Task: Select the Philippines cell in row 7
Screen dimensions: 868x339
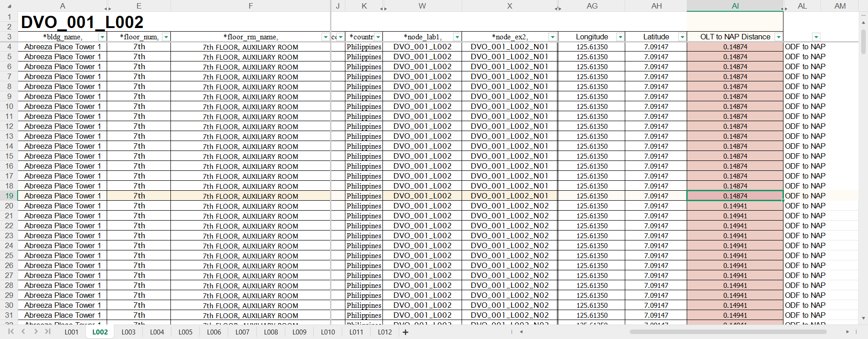Action: point(364,76)
